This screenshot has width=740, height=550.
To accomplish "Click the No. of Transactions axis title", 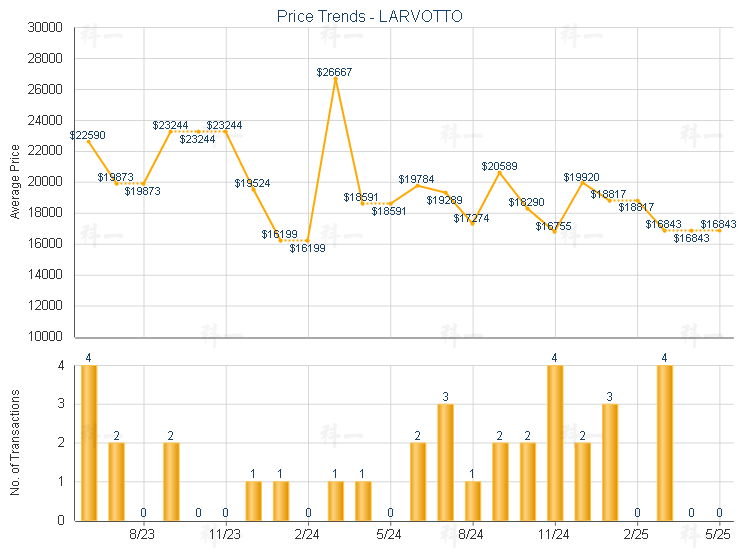I will click(15, 442).
